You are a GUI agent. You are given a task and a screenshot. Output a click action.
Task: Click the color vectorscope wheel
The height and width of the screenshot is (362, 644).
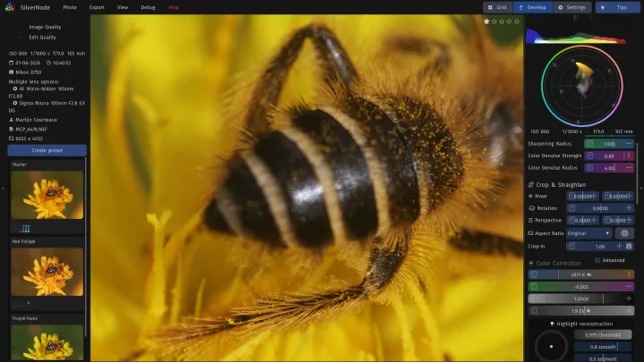pos(582,86)
